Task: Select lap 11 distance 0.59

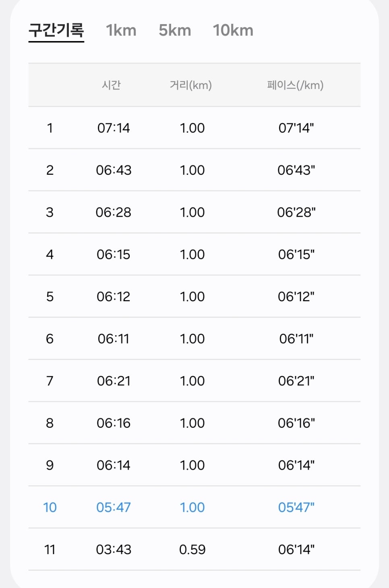Action: [192, 549]
